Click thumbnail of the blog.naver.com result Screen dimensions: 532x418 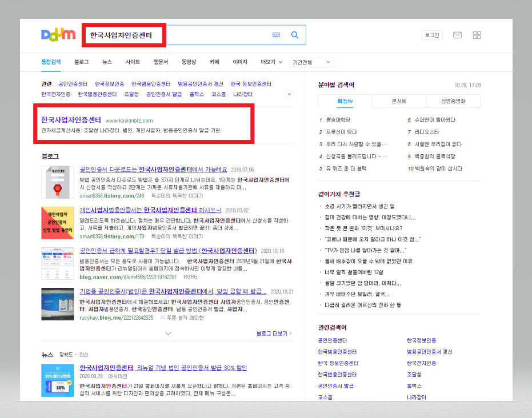(x=57, y=263)
